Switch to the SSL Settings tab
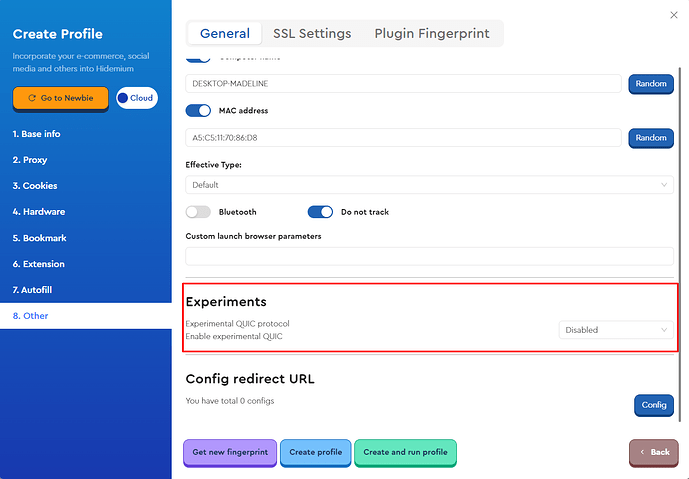689x479 pixels. click(312, 33)
